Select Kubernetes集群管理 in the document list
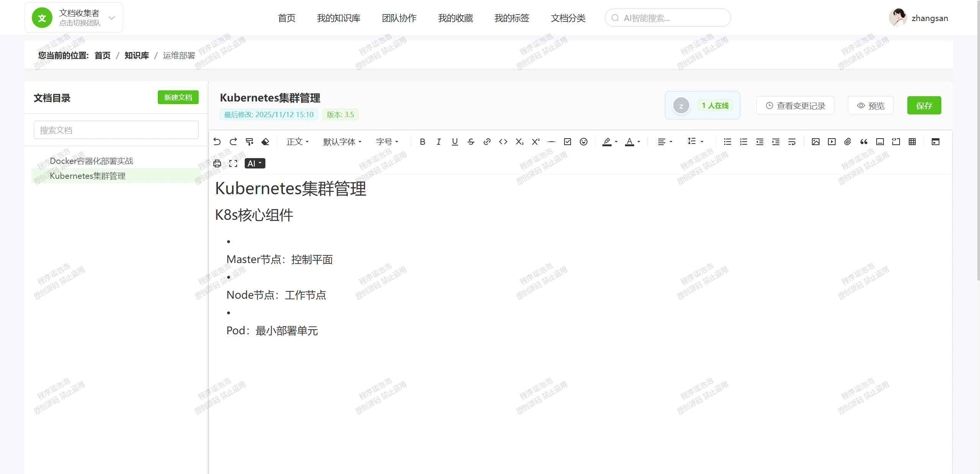980x474 pixels. pos(116,176)
